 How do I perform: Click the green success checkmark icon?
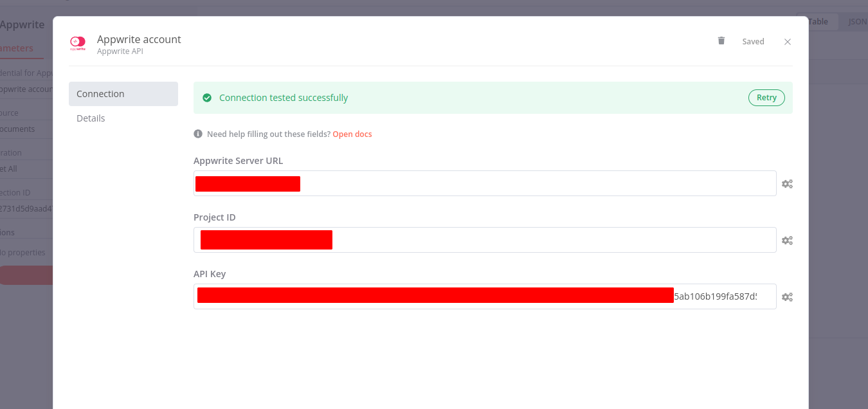click(207, 98)
